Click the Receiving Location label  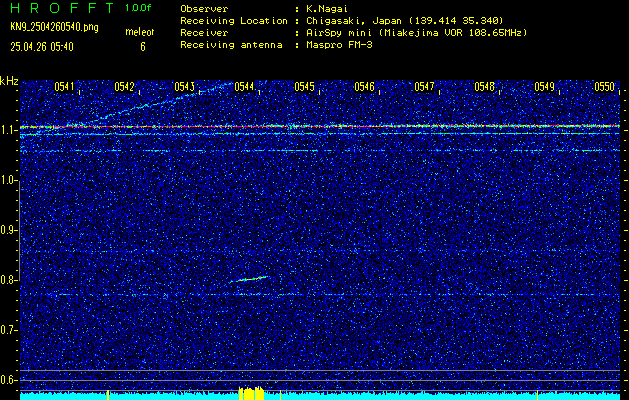pyautogui.click(x=234, y=20)
